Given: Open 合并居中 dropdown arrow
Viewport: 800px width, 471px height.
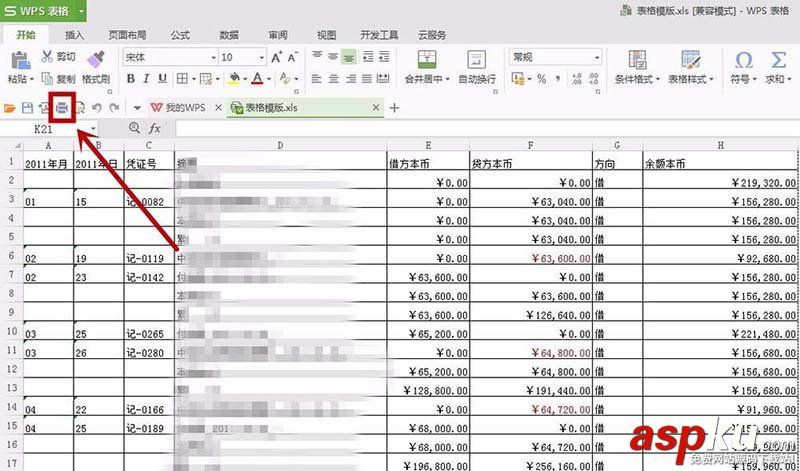Looking at the screenshot, I should 447,80.
